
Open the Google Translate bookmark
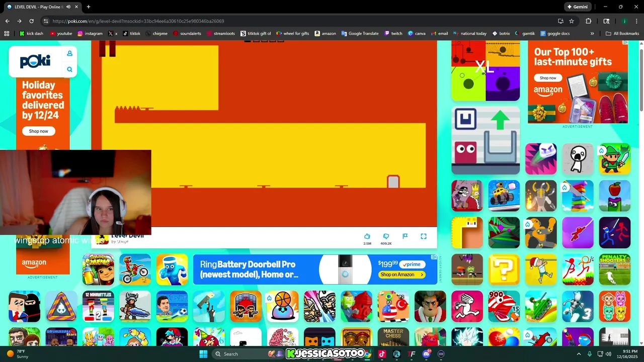click(360, 34)
